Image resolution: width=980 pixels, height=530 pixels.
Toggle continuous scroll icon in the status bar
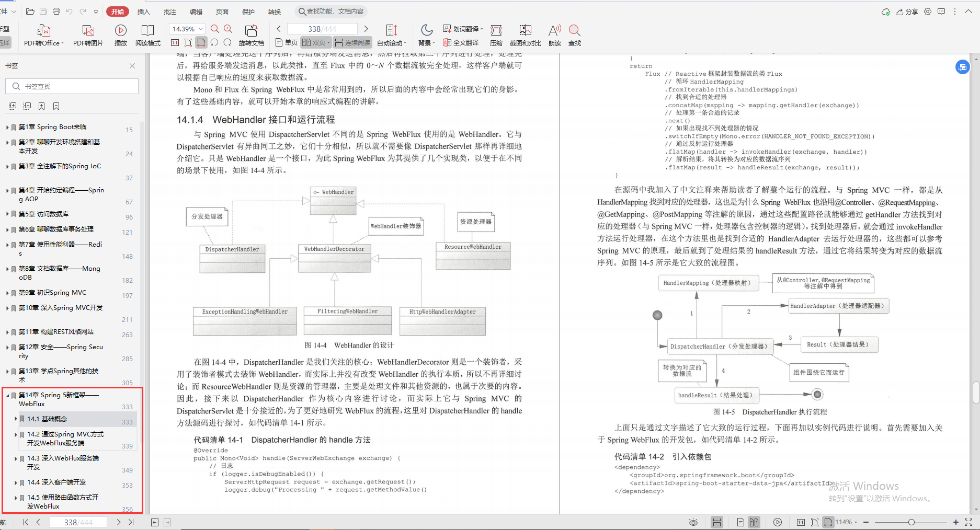(717, 522)
